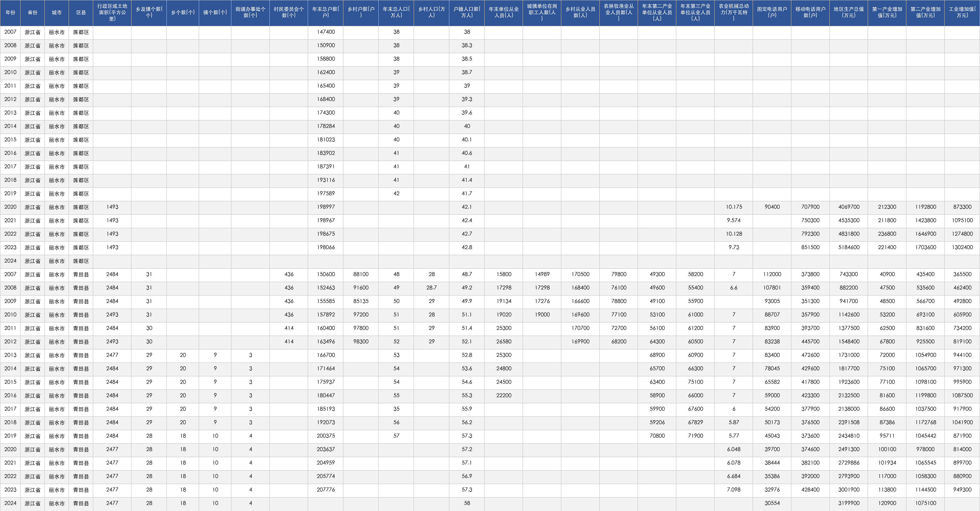Viewport: 980px width, 511px height.
Task: Click the cell with value 88100
Action: pyautogui.click(x=361, y=275)
